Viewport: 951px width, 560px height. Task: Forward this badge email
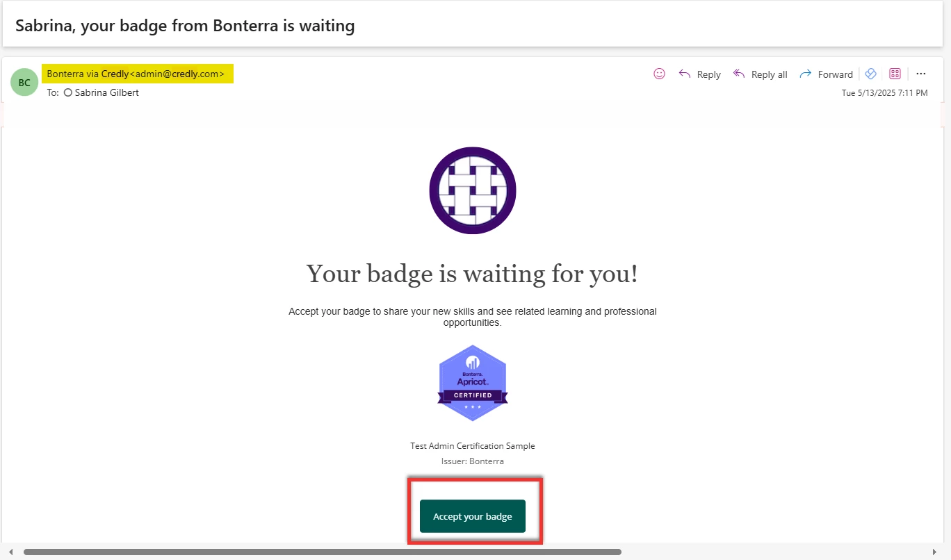click(x=826, y=74)
